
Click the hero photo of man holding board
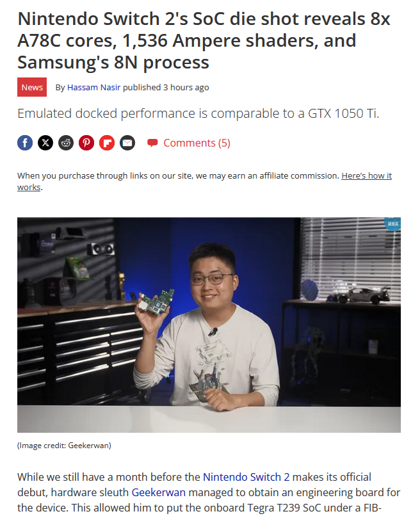209,325
